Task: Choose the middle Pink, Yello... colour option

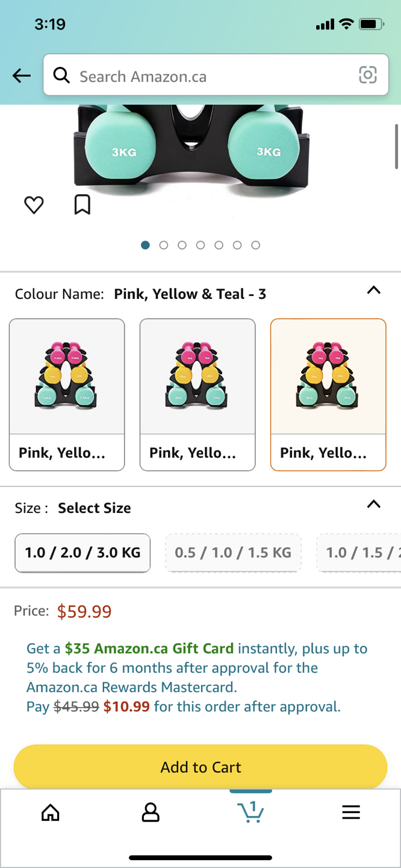Action: (x=197, y=395)
